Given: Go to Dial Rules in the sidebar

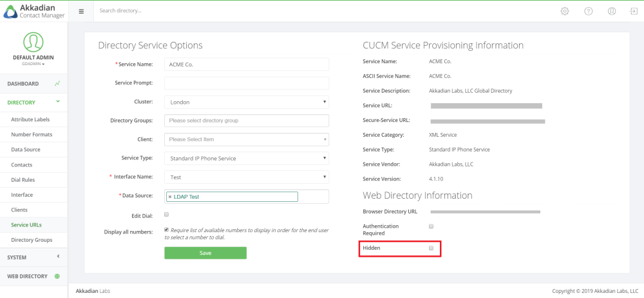Looking at the screenshot, I should coord(23,180).
